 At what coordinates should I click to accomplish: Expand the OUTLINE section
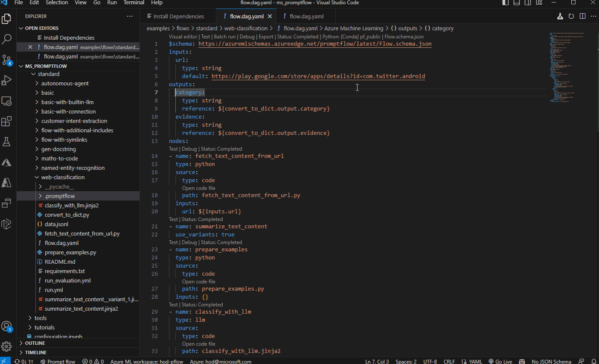[x=35, y=343]
